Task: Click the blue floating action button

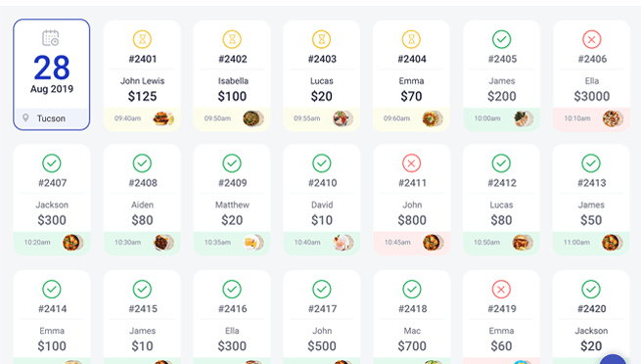Action: [x=613, y=359]
